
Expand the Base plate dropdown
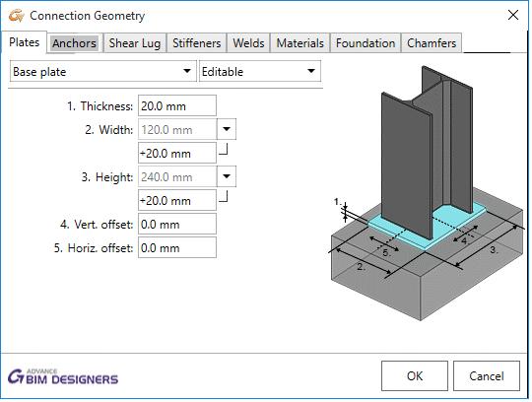coord(103,71)
